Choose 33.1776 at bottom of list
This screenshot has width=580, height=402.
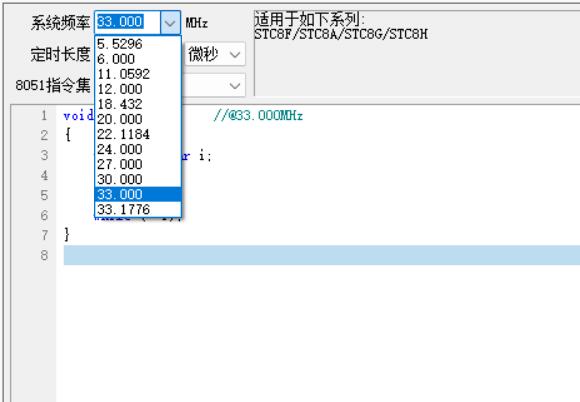138,210
